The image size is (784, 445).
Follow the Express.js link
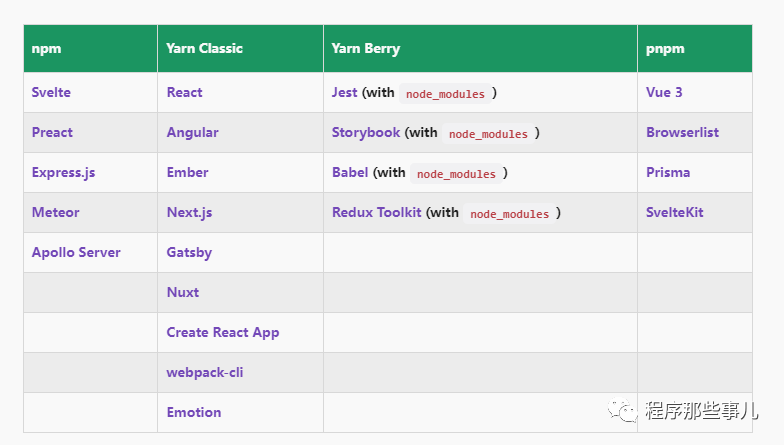click(63, 173)
